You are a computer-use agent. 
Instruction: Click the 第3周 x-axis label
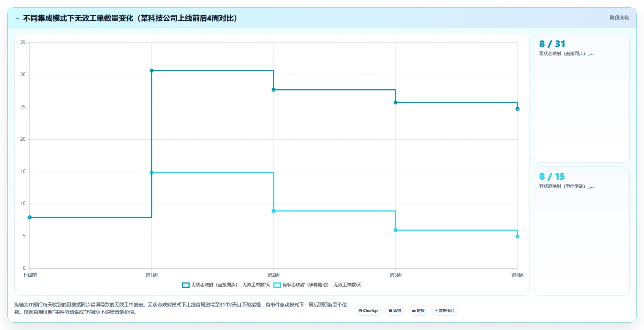(396, 275)
